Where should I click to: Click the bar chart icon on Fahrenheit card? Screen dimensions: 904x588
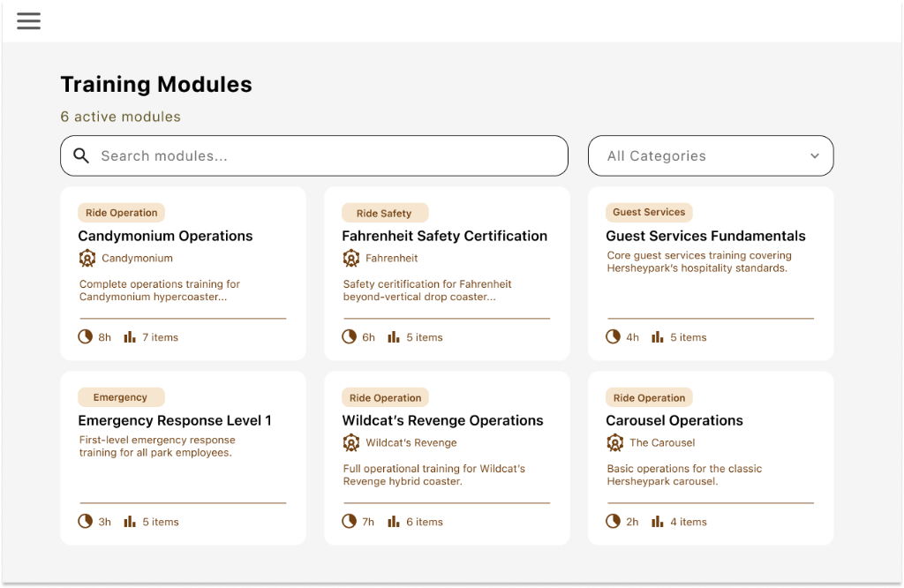[x=394, y=336]
